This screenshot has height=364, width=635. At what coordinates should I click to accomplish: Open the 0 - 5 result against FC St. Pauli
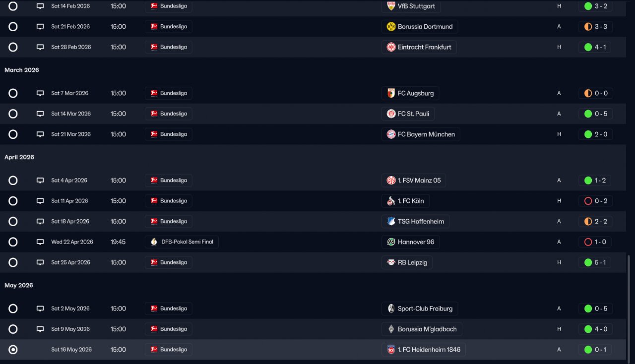point(595,114)
